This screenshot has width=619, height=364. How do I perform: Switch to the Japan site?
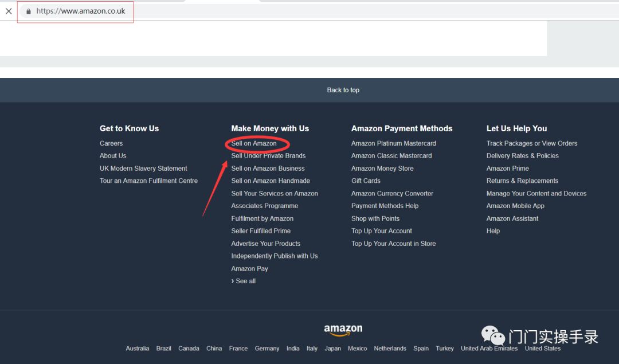333,349
